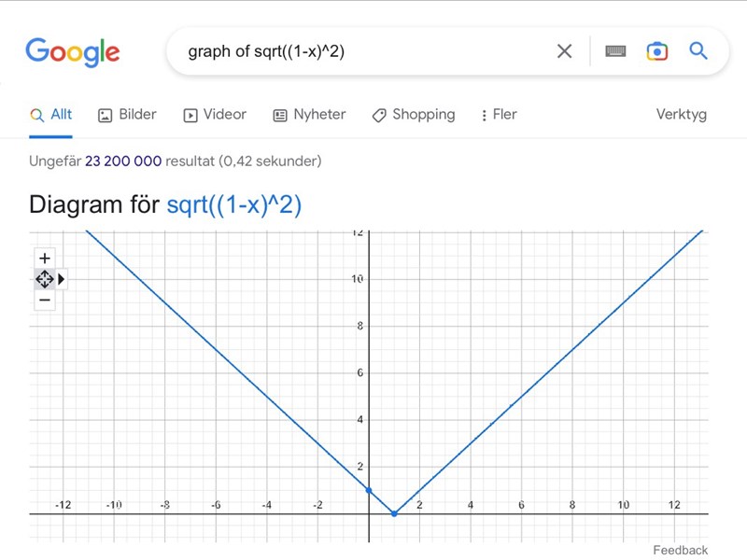Switch to the Videor tab
747x560 pixels.
(x=215, y=115)
